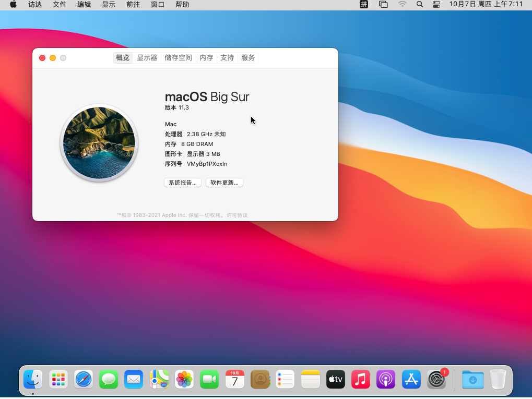The height and width of the screenshot is (399, 532).
Task: Open the 窗口 menu
Action: coord(158,4)
